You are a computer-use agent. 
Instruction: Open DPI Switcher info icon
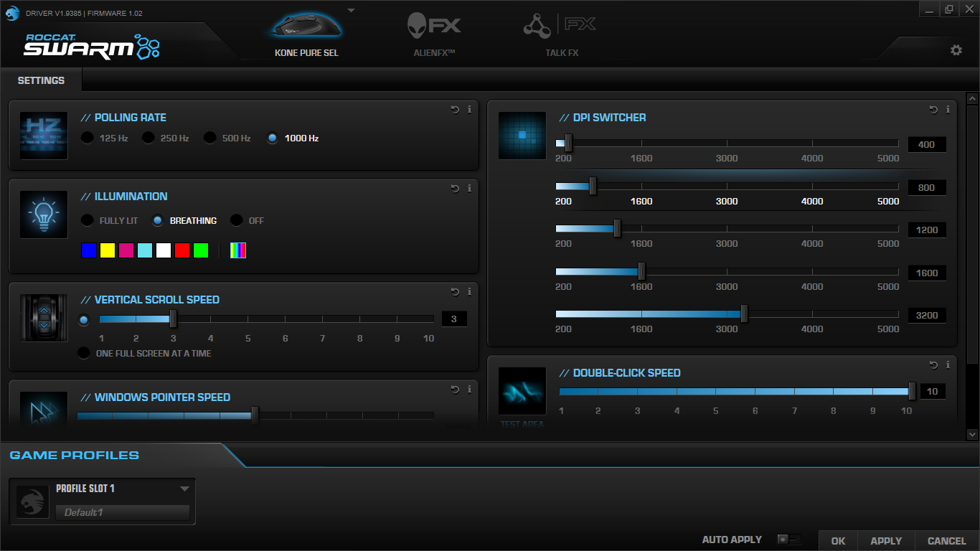[948, 110]
